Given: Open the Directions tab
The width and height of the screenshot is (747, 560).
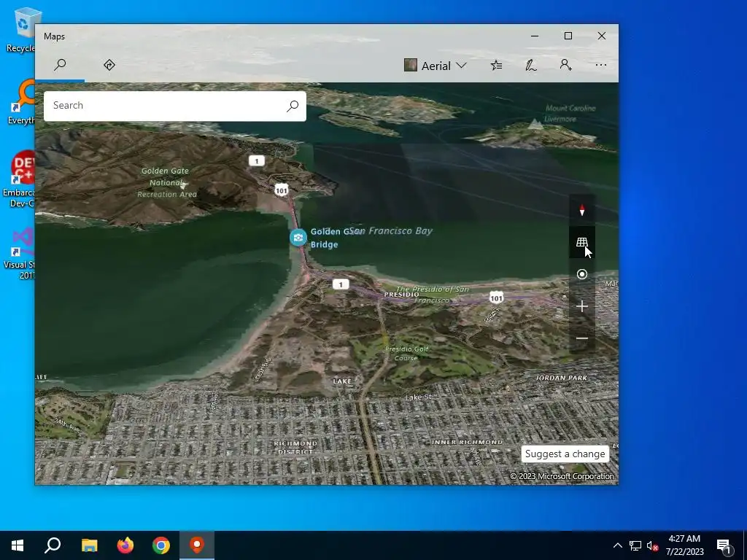Looking at the screenshot, I should [109, 65].
